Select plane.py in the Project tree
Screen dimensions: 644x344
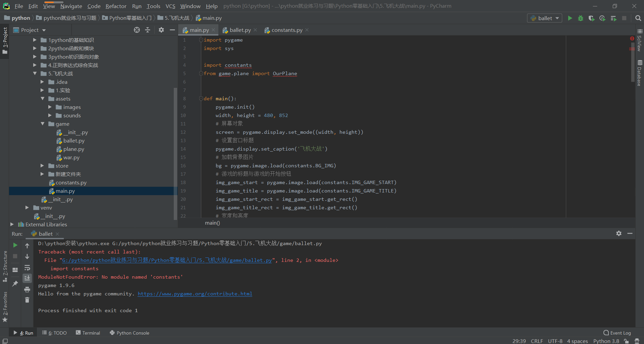[73, 149]
